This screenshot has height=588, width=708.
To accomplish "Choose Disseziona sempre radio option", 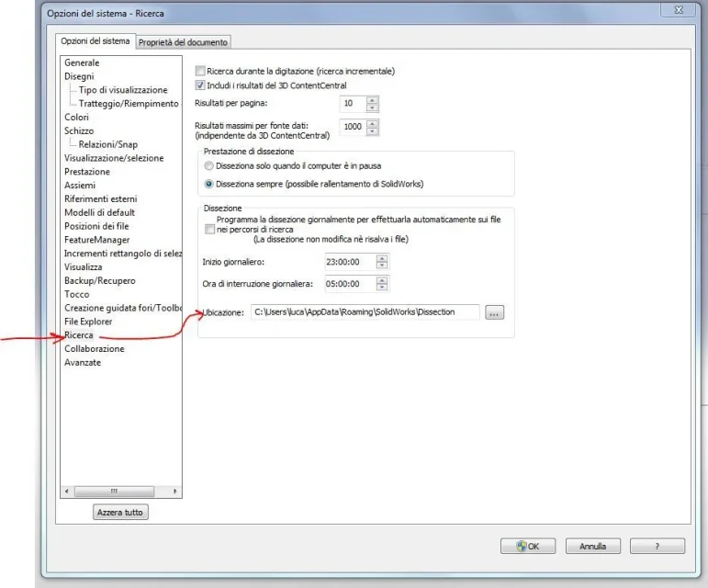I will pos(208,184).
